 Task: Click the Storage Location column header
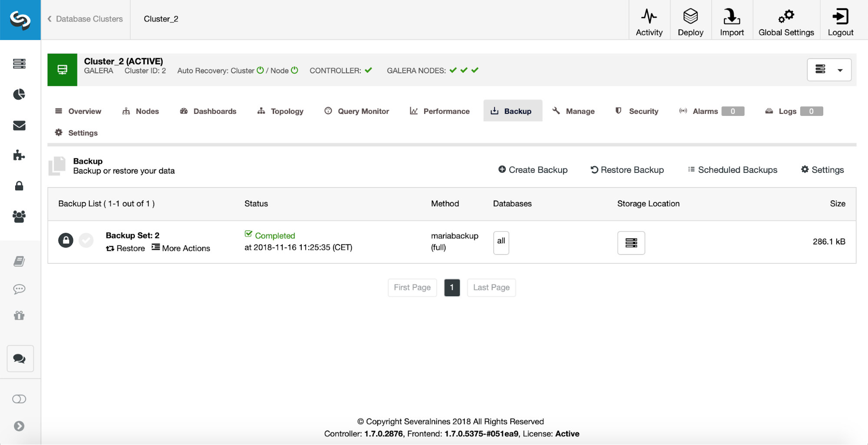648,204
